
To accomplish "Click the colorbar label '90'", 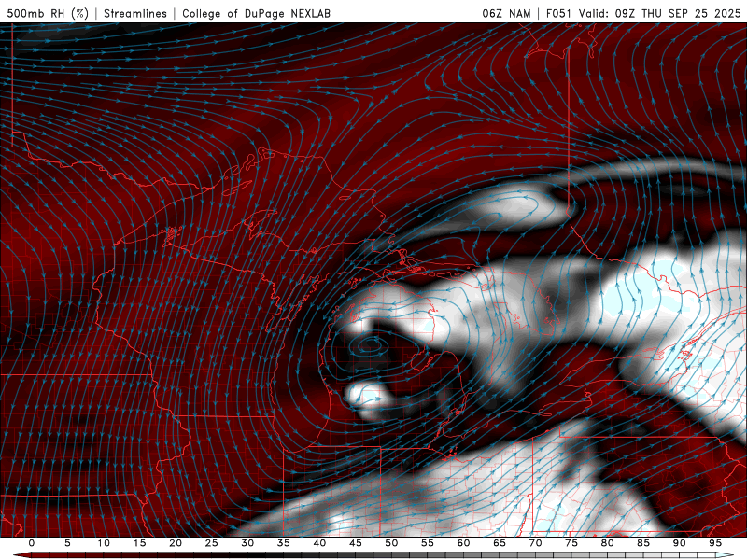I will coord(679,543).
